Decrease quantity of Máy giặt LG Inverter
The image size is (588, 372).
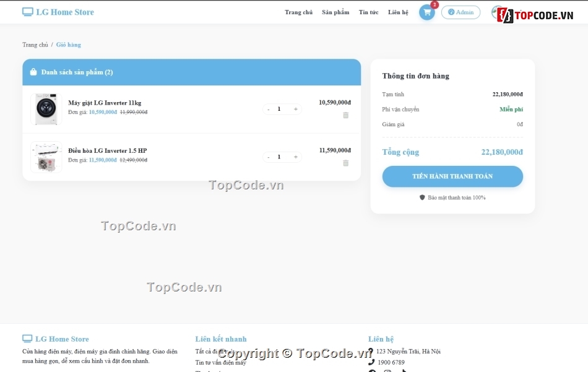269,109
